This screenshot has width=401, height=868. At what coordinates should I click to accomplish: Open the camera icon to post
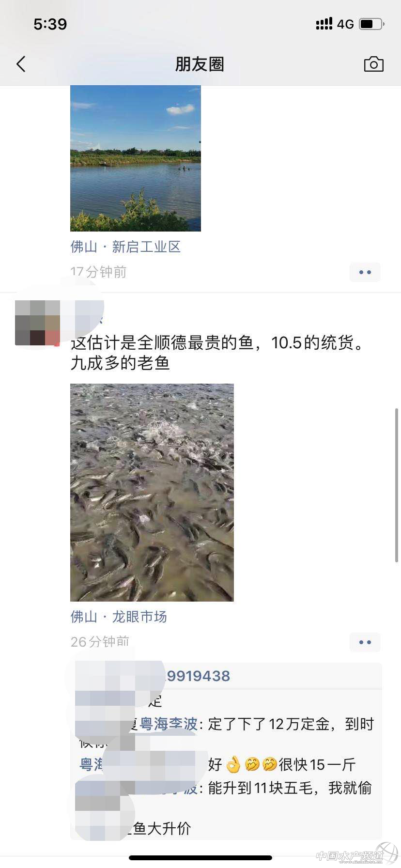point(373,64)
